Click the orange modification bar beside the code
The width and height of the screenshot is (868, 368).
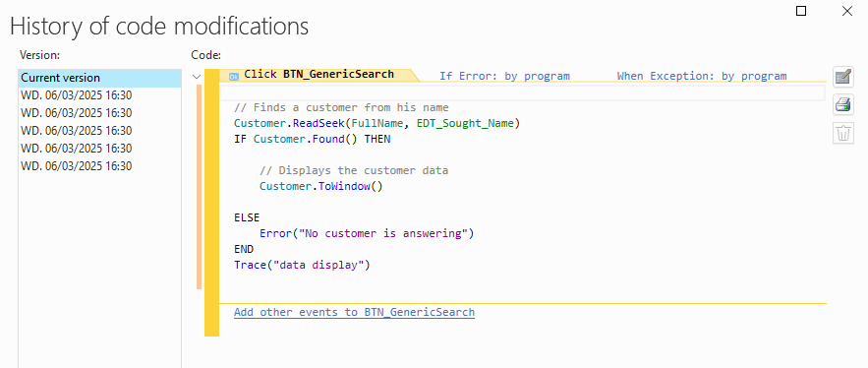pos(200,187)
